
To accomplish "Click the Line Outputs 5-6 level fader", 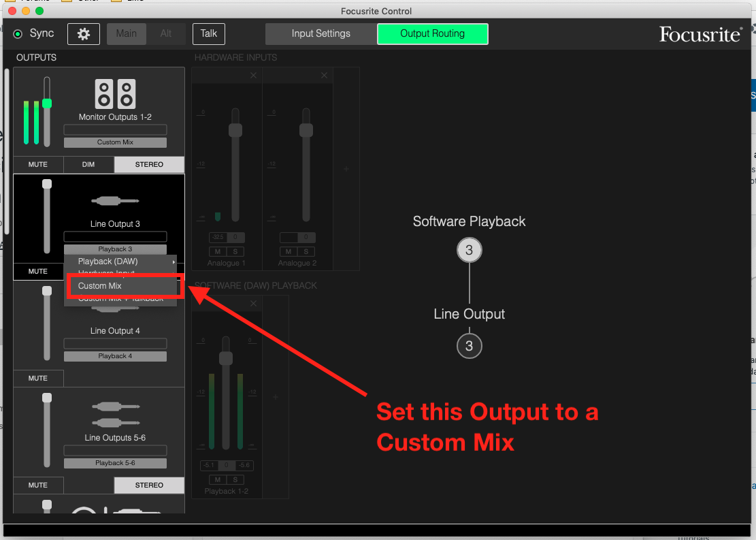I will click(x=47, y=398).
